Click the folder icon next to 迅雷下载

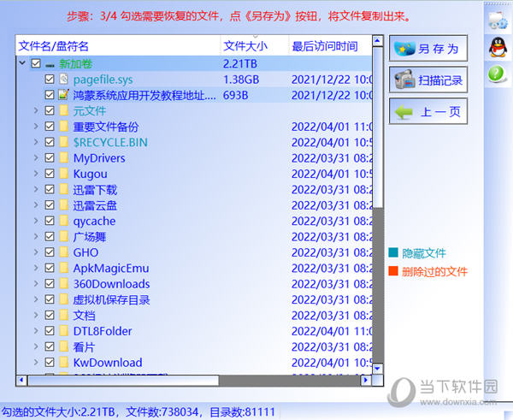(x=63, y=189)
